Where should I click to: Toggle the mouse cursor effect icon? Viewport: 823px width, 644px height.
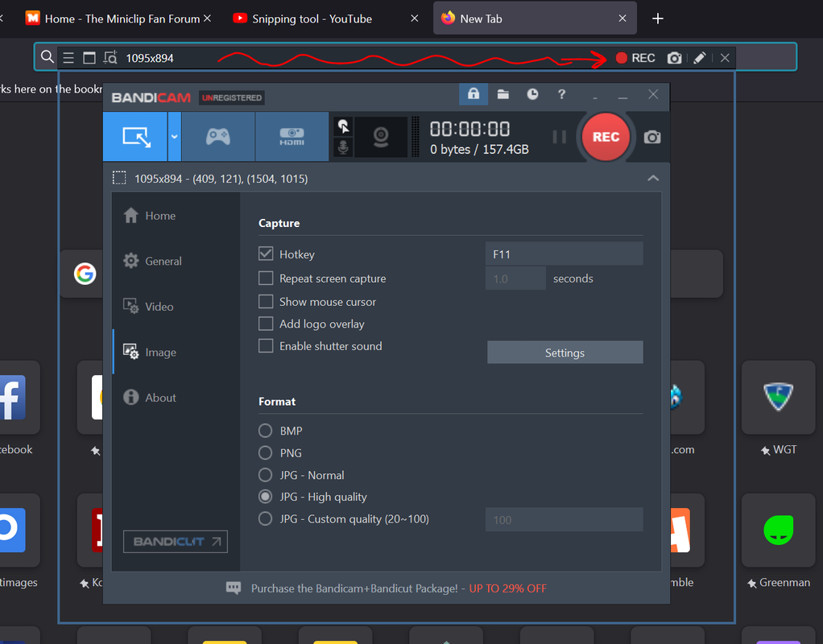click(x=343, y=126)
